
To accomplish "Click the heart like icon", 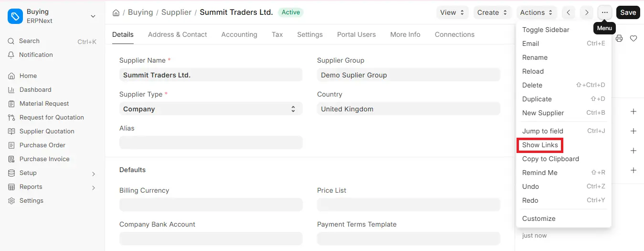I will click(633, 38).
